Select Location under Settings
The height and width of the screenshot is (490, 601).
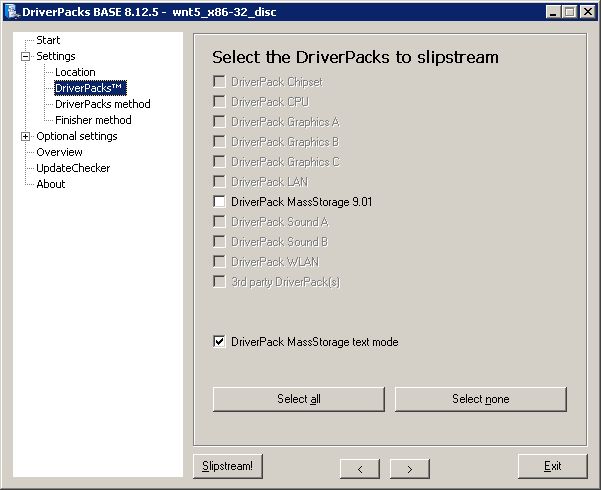tap(75, 72)
